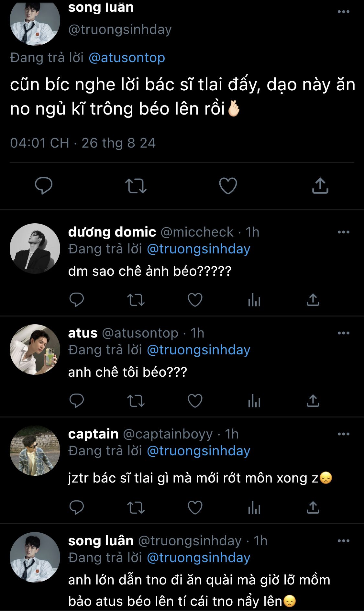Screen dimensions: 364x611
Task: Open more options for captain's reply
Action: [x=343, y=434]
